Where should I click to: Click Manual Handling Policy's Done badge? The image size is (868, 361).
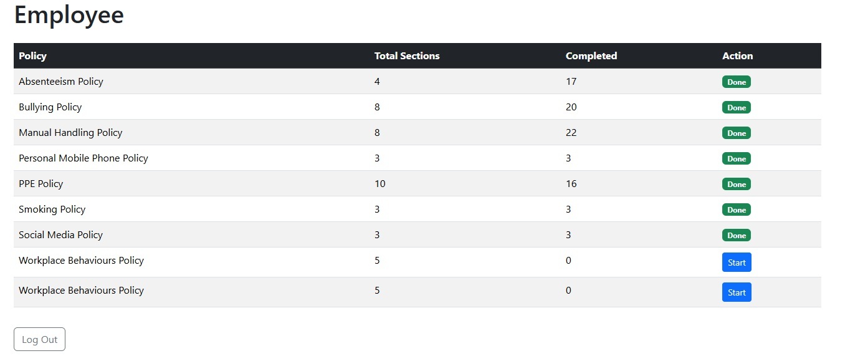736,133
